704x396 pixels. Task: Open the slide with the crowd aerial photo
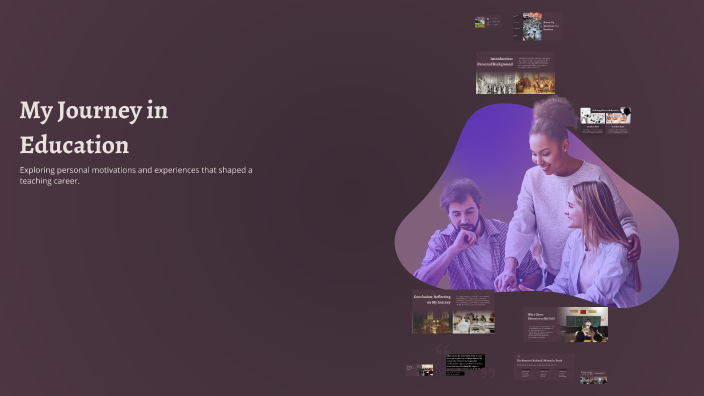point(537,26)
